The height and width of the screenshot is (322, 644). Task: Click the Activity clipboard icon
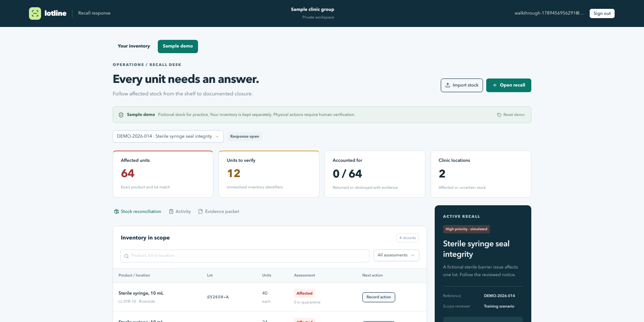pos(171,211)
